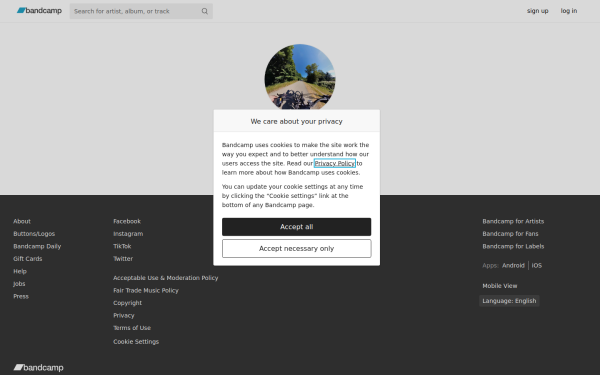This screenshot has width=600, height=375.
Task: Visit the Jobs page link
Action: click(x=19, y=284)
